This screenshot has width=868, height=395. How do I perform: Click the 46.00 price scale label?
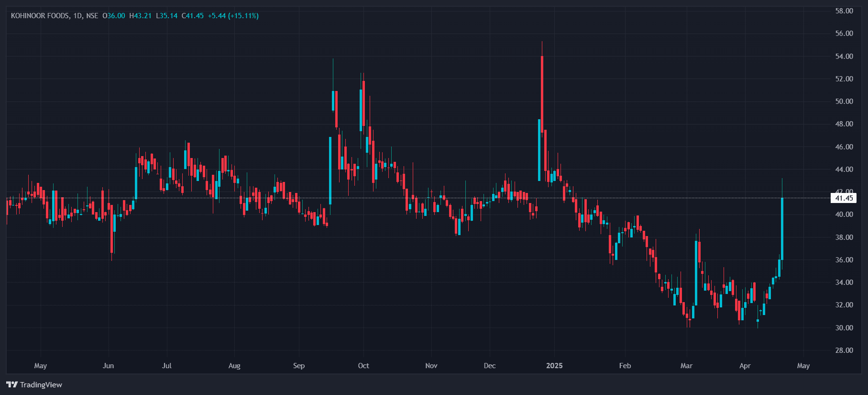pos(844,147)
